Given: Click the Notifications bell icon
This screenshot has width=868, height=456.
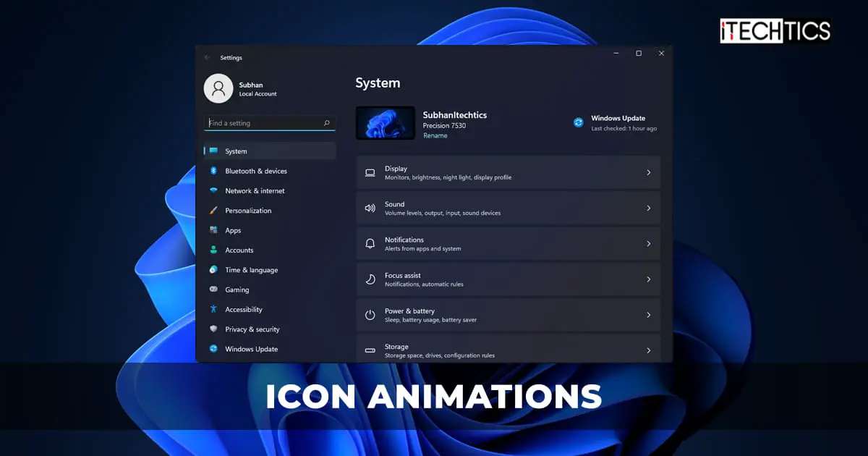Looking at the screenshot, I should click(370, 244).
